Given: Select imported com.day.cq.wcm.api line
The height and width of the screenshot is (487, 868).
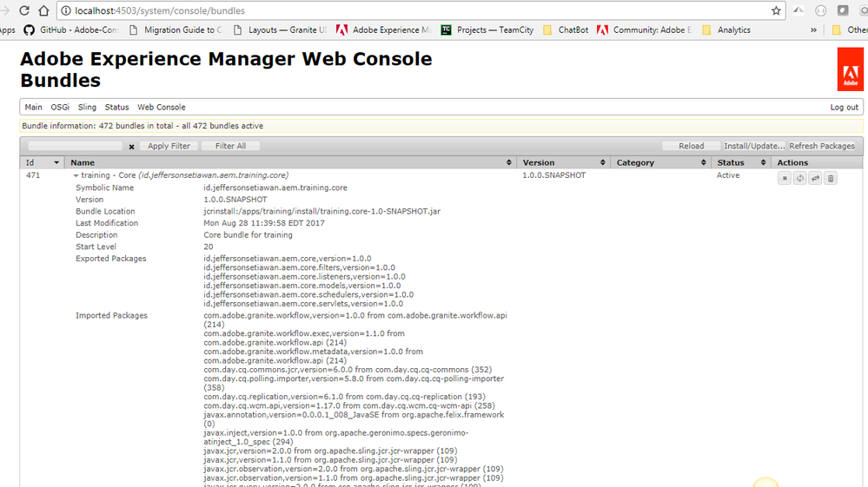Looking at the screenshot, I should tap(348, 405).
